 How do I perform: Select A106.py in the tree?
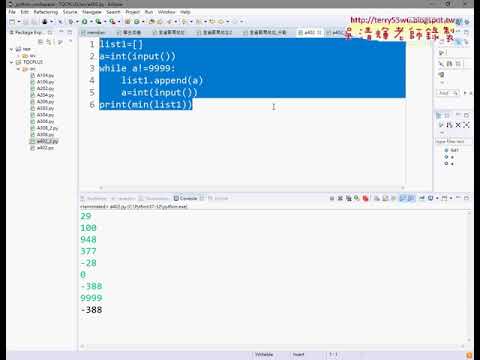(x=45, y=82)
